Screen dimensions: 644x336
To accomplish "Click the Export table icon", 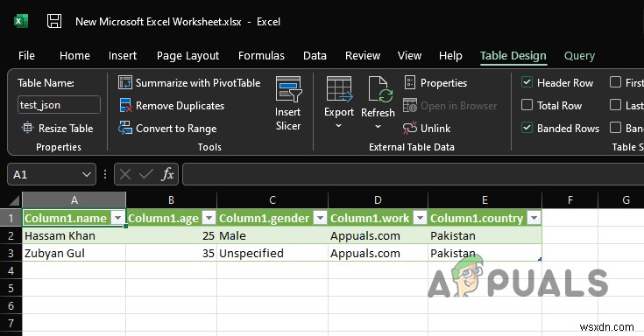I will click(339, 89).
